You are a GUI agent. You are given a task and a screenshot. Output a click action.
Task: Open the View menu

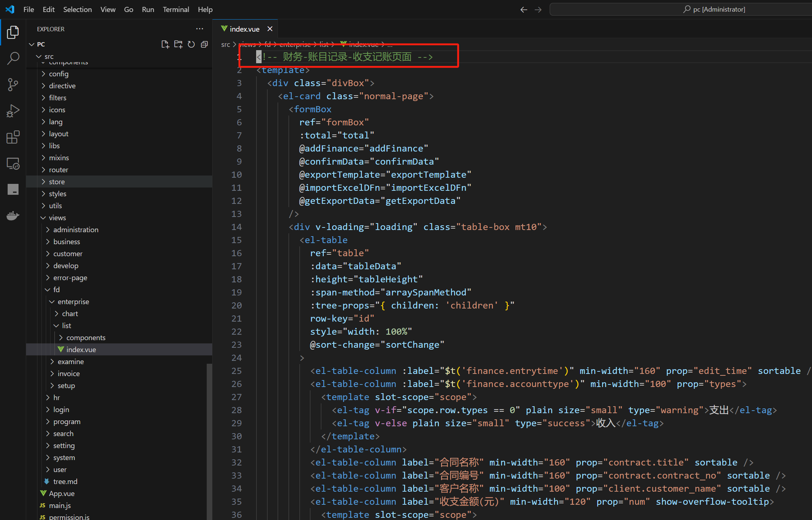[x=108, y=9]
